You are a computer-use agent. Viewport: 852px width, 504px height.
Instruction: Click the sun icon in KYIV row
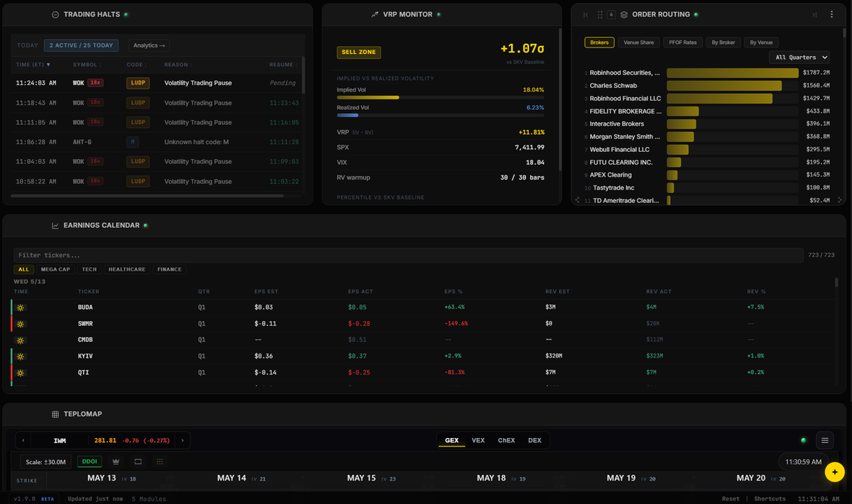pos(21,356)
